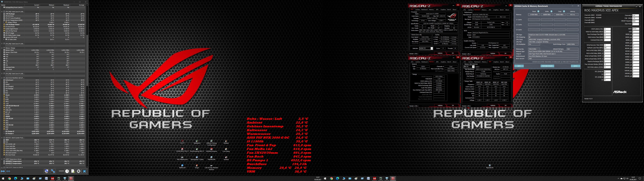Click the info icon beside AIDA64 Copy

click(564, 11)
